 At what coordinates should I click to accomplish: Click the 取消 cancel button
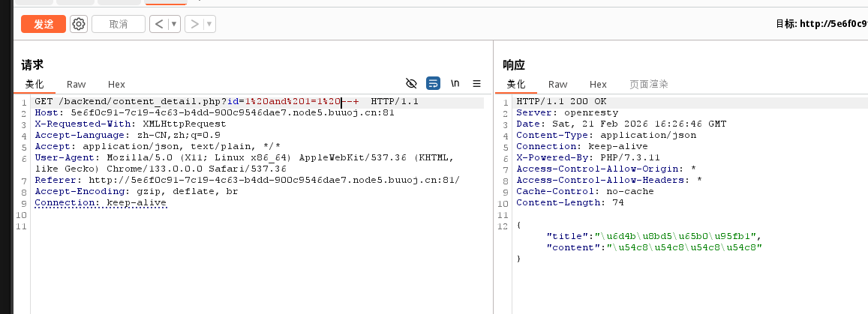pos(119,24)
